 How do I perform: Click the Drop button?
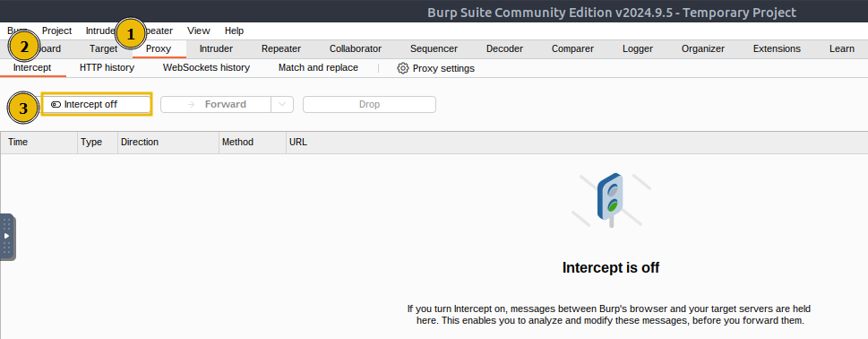369,104
